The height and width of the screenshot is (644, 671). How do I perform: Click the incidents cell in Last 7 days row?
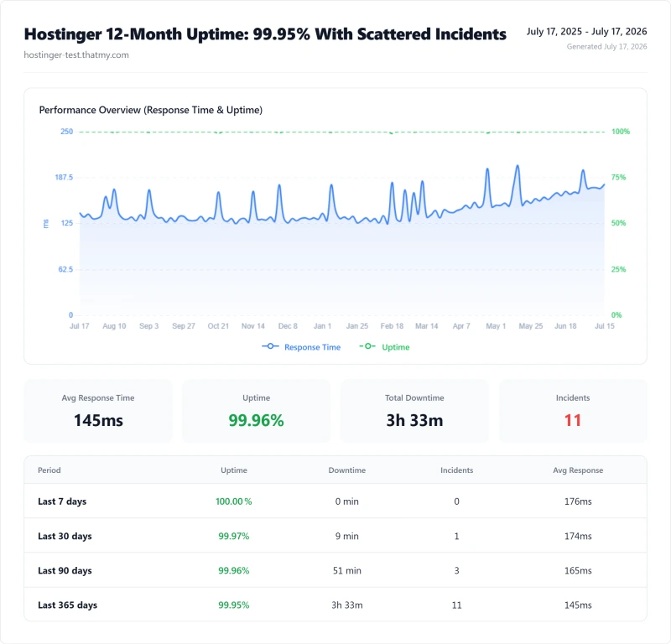coord(456,501)
